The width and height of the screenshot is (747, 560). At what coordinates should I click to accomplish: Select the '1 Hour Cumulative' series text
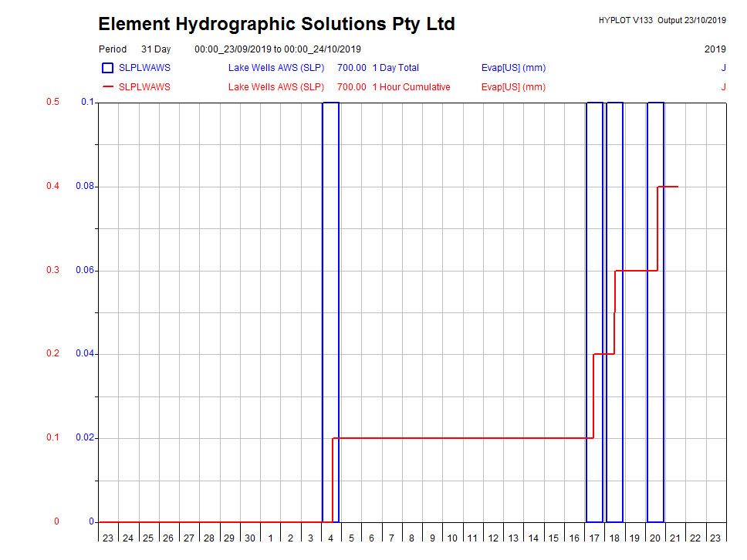pyautogui.click(x=411, y=87)
